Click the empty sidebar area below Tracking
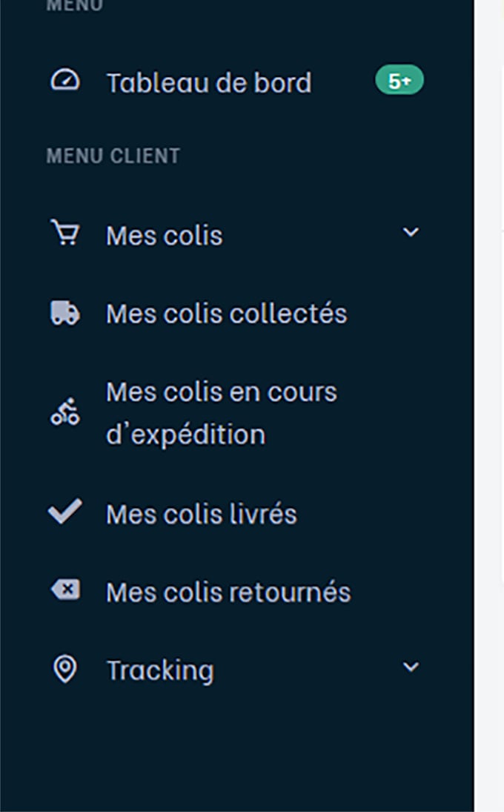 click(237, 751)
